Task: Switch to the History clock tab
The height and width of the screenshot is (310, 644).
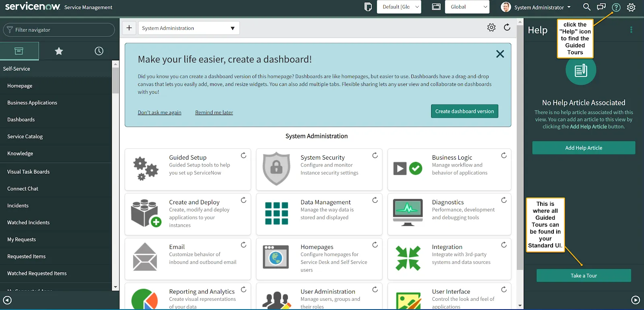Action: coord(99,51)
